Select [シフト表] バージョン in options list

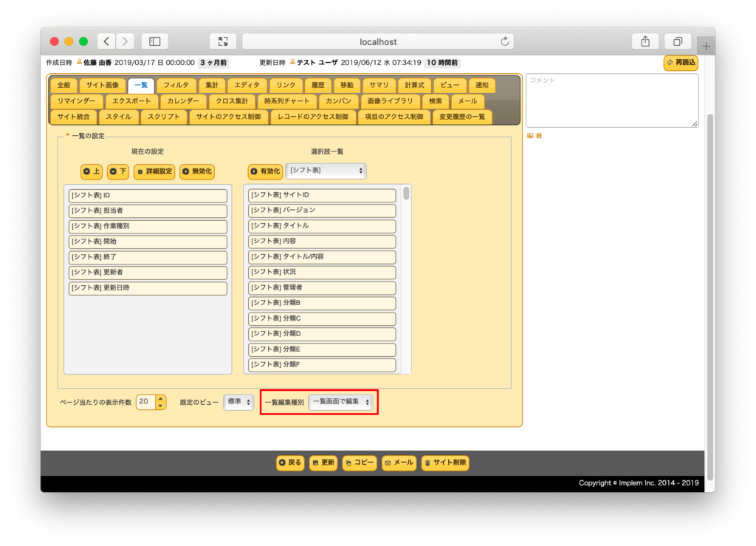(322, 211)
